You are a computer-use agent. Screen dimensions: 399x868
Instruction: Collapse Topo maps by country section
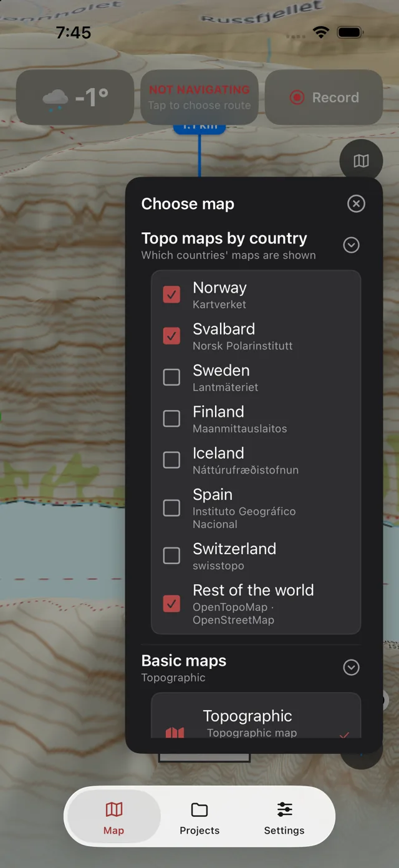[x=352, y=245]
